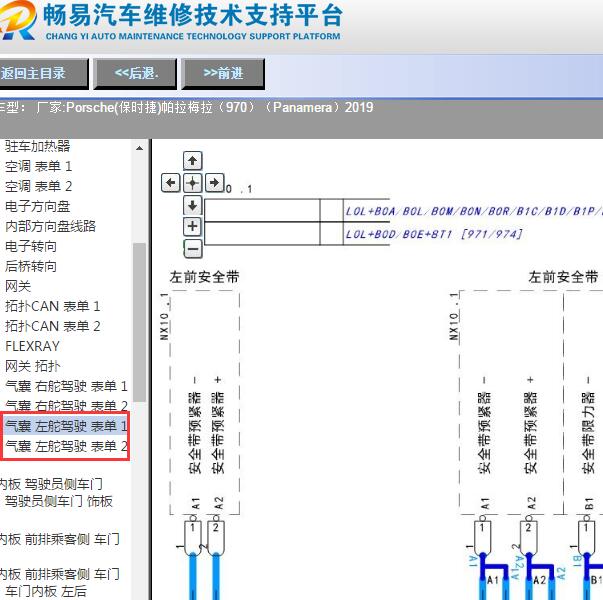This screenshot has width=603, height=600.
Task: Pan the diagram right with arrow icon
Action: click(214, 182)
